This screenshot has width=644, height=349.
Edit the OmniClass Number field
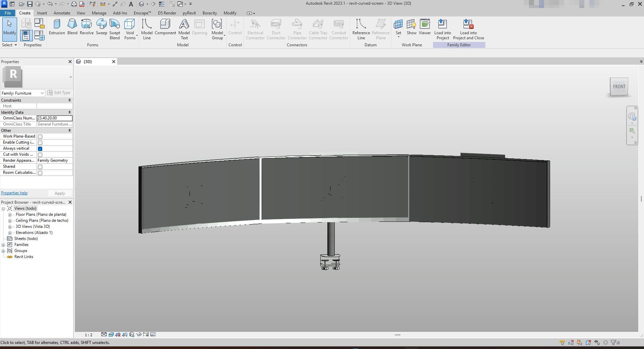[54, 118]
